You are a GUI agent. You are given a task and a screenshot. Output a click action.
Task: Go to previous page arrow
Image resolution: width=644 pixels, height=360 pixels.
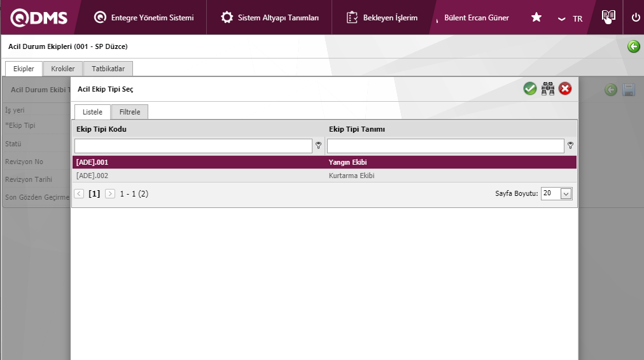point(80,194)
